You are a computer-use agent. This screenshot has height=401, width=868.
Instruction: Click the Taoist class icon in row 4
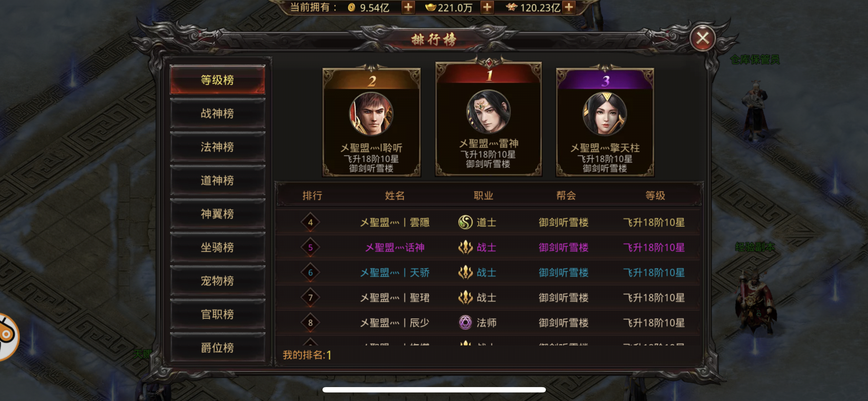[465, 222]
